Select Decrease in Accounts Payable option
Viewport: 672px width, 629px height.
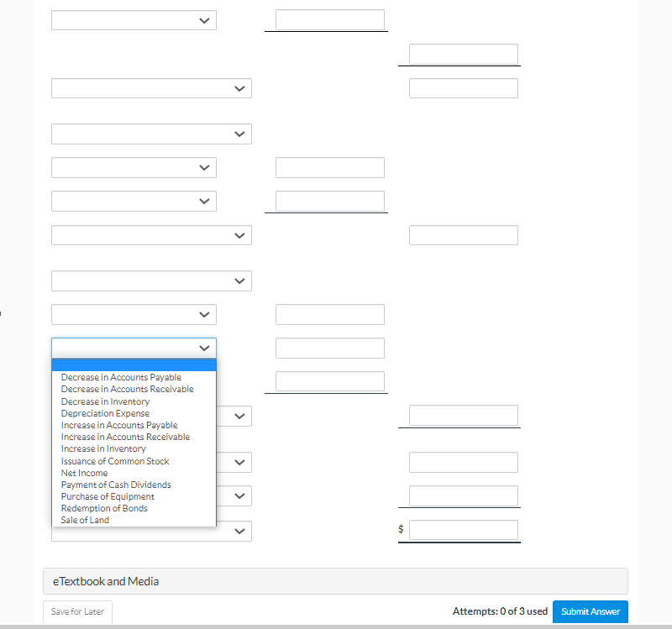[x=121, y=377]
